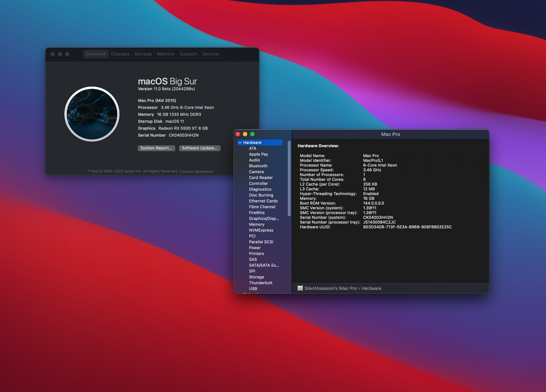Click the L3 Cache 12 MB value
Image resolution: width=546 pixels, height=392 pixels.
(369, 189)
